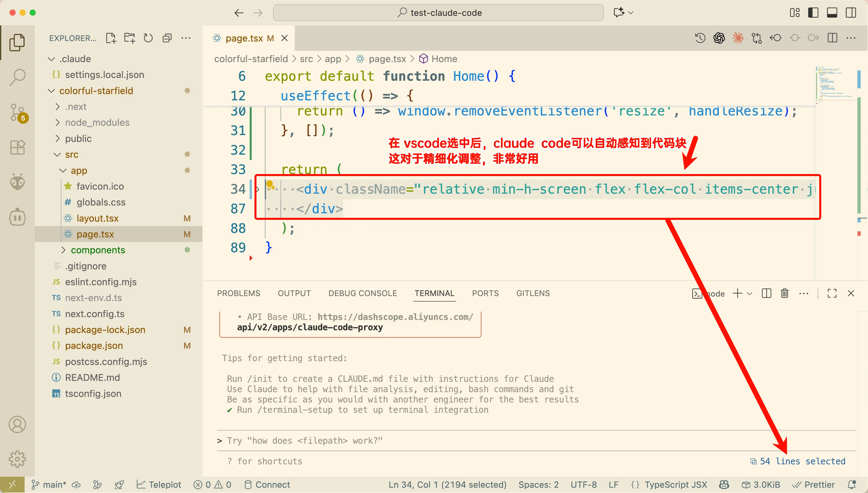The width and height of the screenshot is (868, 493).
Task: Open layout.tsx in the file tree
Action: pos(98,218)
